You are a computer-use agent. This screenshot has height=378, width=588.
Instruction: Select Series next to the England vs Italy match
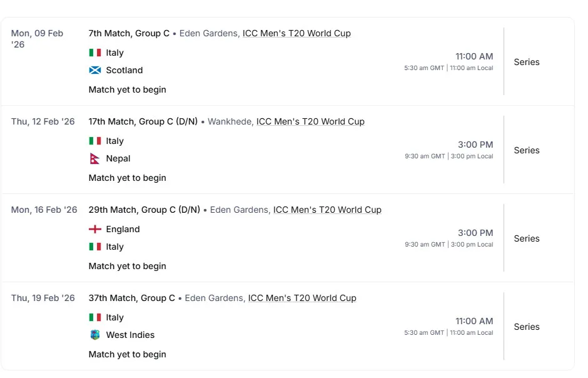527,239
